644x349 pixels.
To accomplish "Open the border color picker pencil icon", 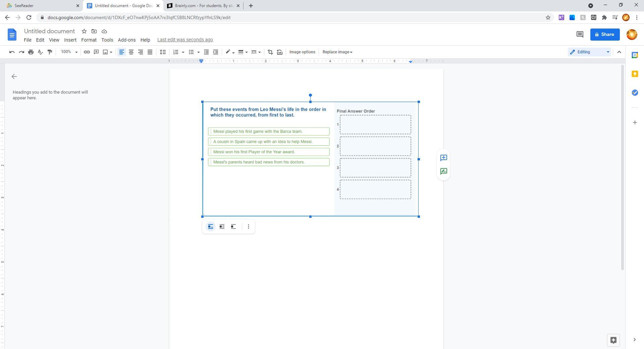I will [228, 52].
